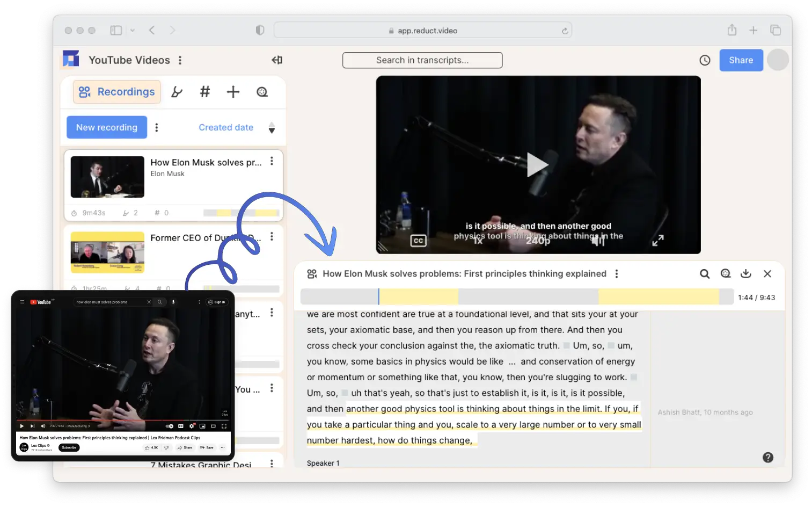Show Safari tab overview
The width and height of the screenshot is (812, 507).
tap(776, 30)
